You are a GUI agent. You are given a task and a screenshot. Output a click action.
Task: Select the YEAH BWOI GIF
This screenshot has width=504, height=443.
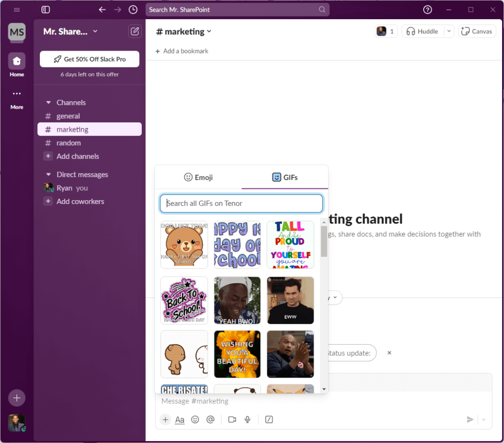point(237,300)
